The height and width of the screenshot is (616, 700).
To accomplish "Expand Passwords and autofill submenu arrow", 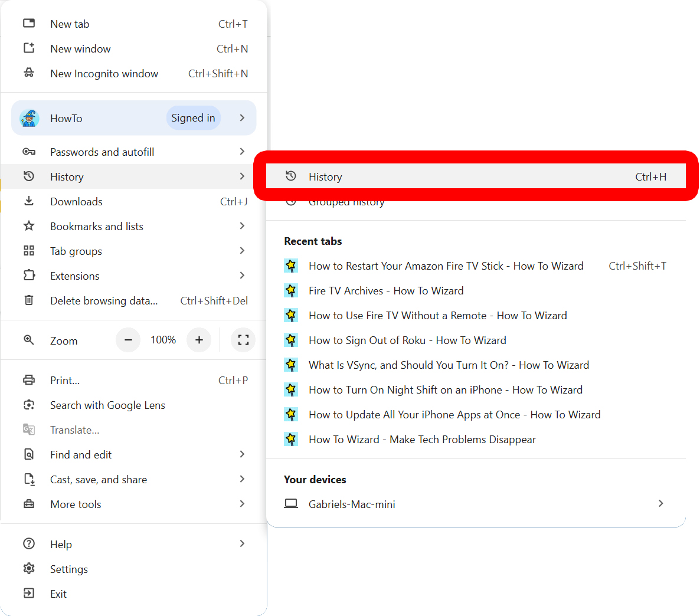I will click(x=242, y=152).
